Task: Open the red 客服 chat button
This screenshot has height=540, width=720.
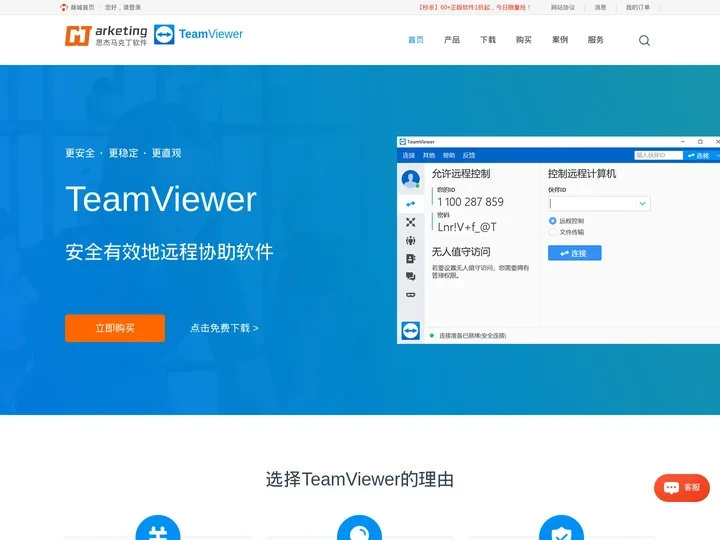Action: tap(682, 488)
